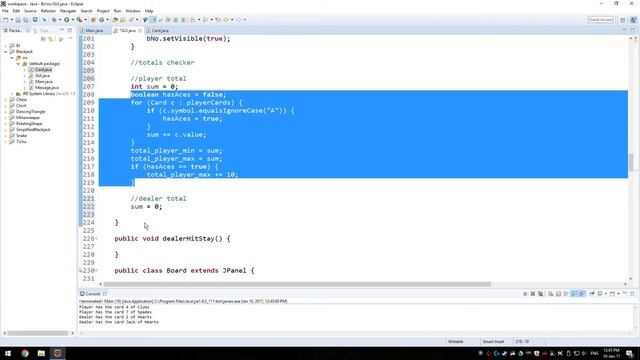Open the Refactor menu
This screenshot has height=360, width=640.
(x=48, y=11)
